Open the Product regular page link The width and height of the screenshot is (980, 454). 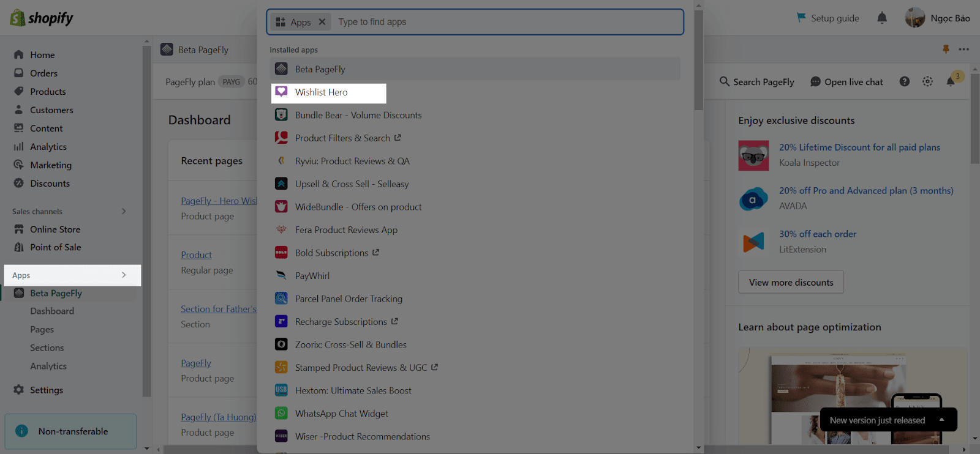197,255
